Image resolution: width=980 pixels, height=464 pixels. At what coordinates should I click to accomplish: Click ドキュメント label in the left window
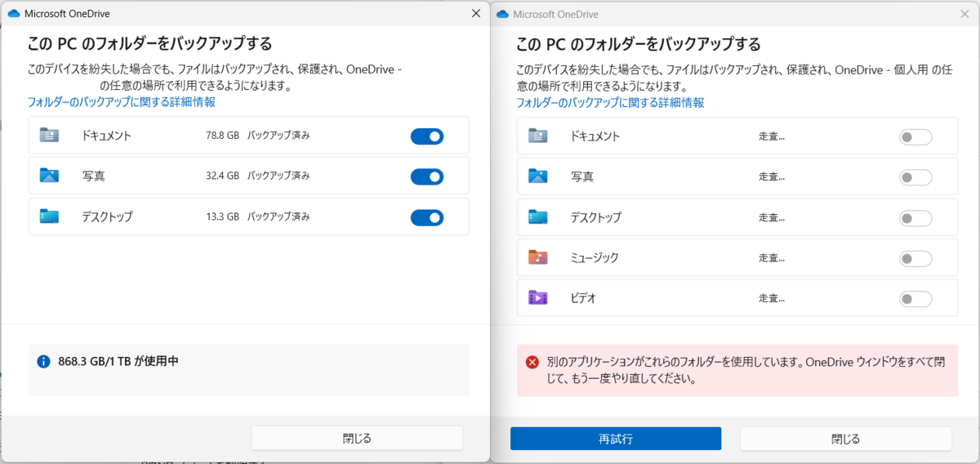pyautogui.click(x=106, y=136)
